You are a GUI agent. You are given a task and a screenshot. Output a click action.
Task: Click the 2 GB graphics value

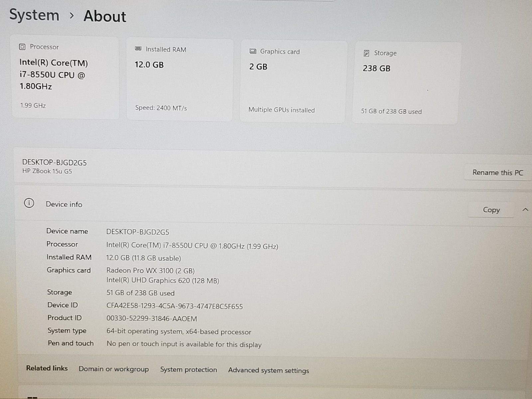tap(258, 67)
